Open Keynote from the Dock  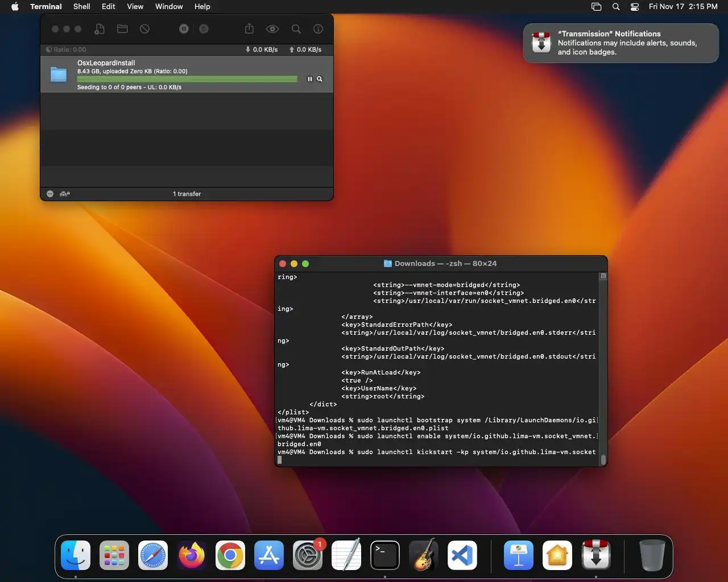[519, 555]
